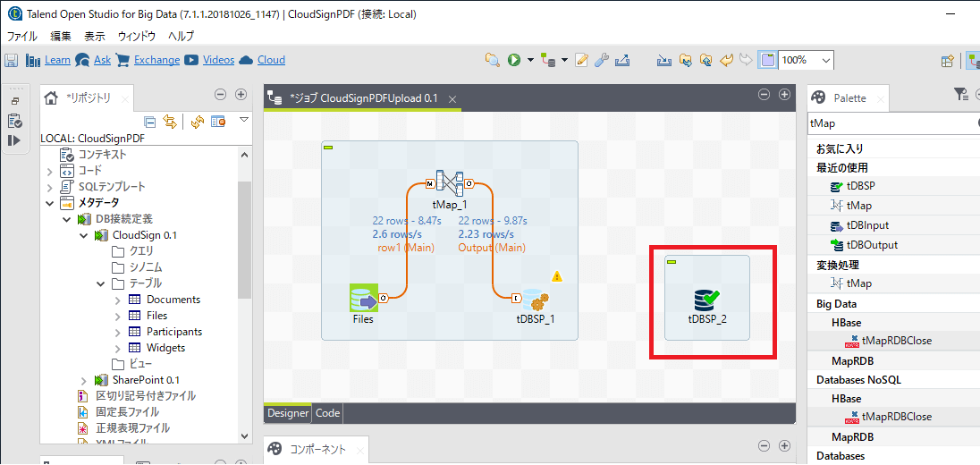Open the ヘルプ menu
This screenshot has width=980, height=465.
[x=182, y=36]
